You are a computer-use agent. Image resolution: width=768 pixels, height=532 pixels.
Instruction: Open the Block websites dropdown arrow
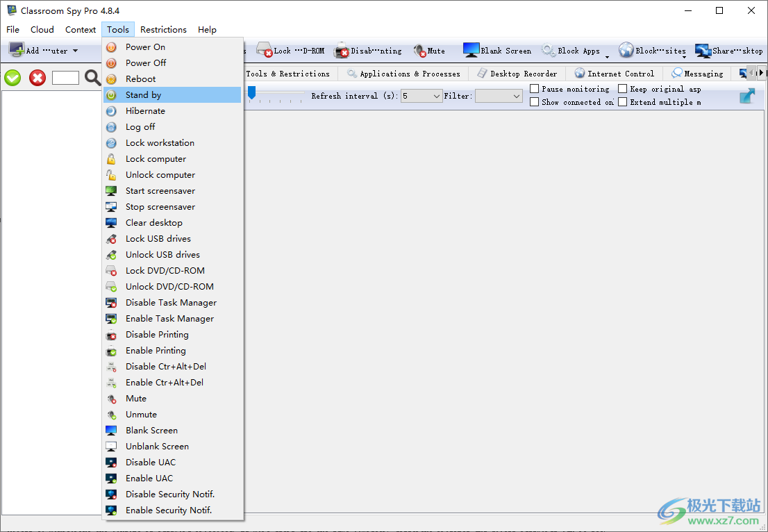tap(684, 58)
